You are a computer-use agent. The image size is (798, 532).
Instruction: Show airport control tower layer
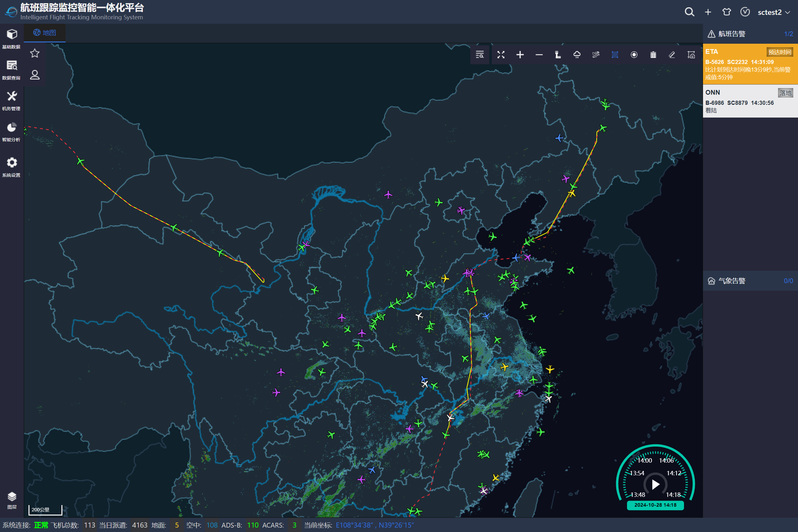558,54
